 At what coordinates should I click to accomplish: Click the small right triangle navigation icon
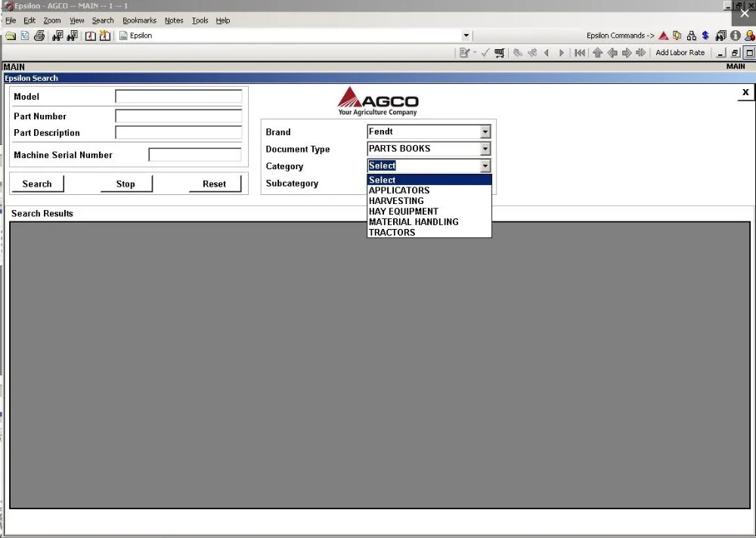pyautogui.click(x=561, y=53)
